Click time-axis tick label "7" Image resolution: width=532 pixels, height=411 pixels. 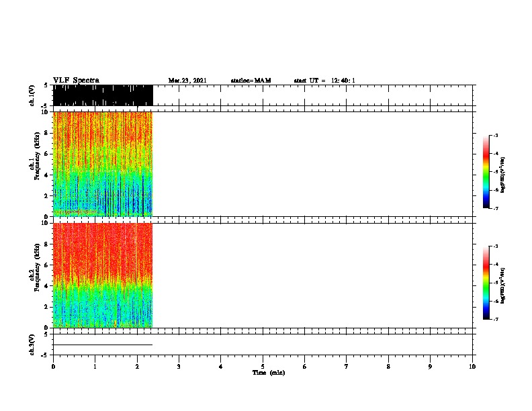[x=347, y=366]
